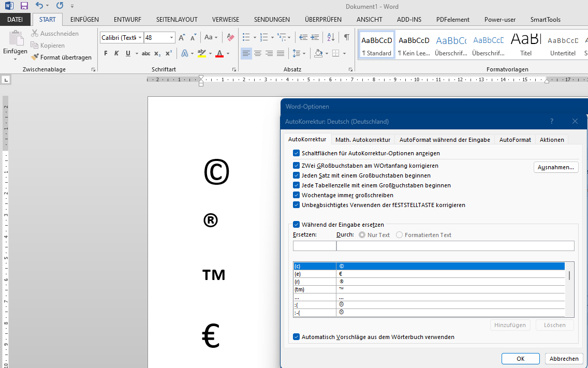Increase font size with the grow font icon
This screenshot has height=368, width=588.
[182, 37]
